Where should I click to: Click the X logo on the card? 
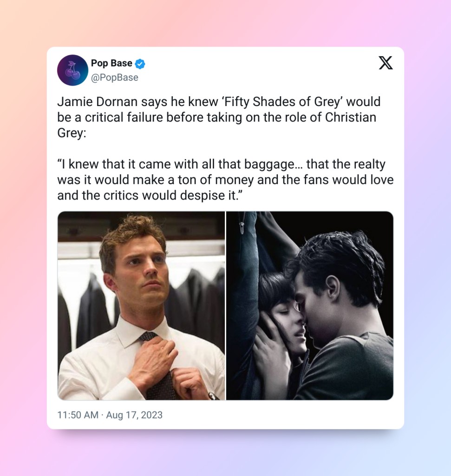coord(386,63)
